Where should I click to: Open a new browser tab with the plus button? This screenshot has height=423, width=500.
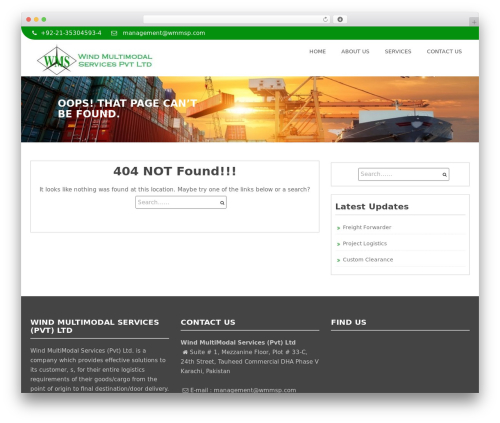pyautogui.click(x=474, y=22)
